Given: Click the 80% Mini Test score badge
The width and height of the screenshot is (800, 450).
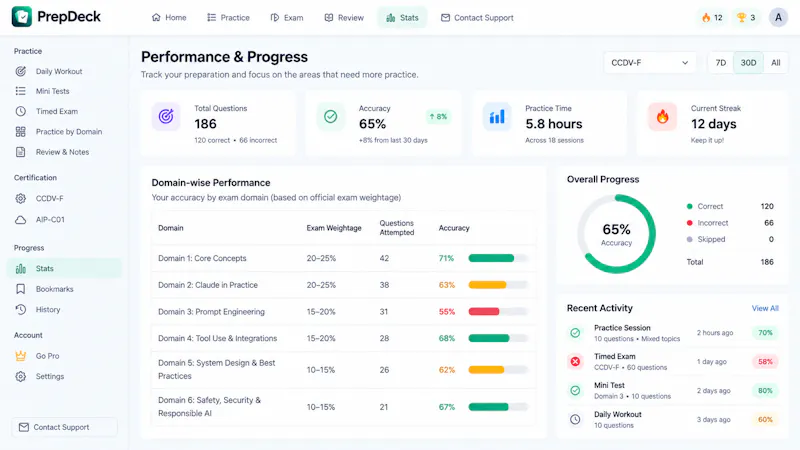Looking at the screenshot, I should [x=765, y=390].
